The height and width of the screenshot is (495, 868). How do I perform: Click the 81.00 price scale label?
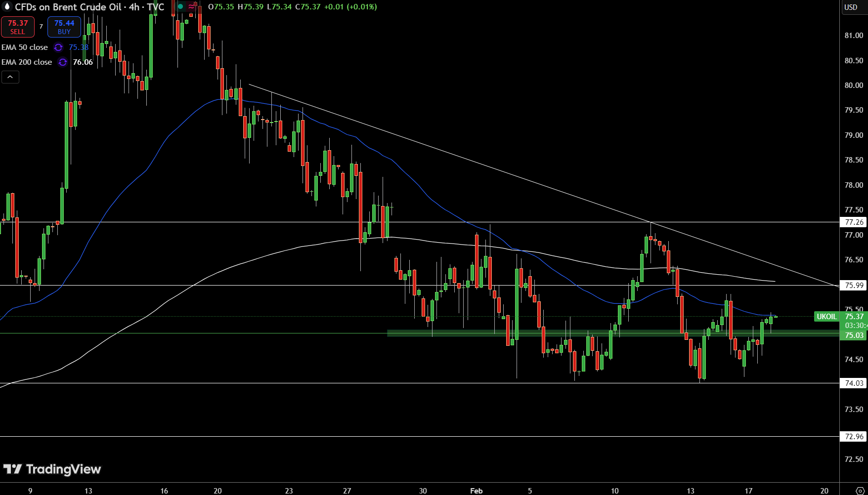click(854, 36)
